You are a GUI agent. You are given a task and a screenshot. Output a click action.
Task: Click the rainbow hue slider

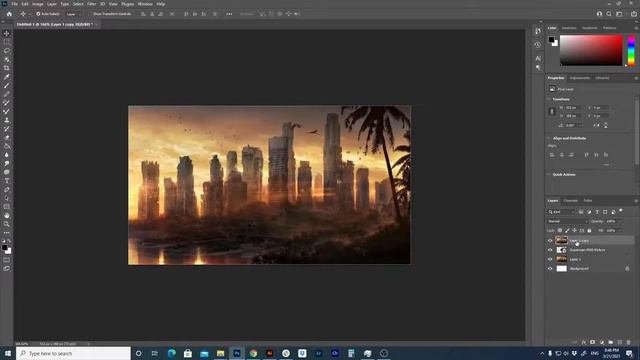pos(631,50)
